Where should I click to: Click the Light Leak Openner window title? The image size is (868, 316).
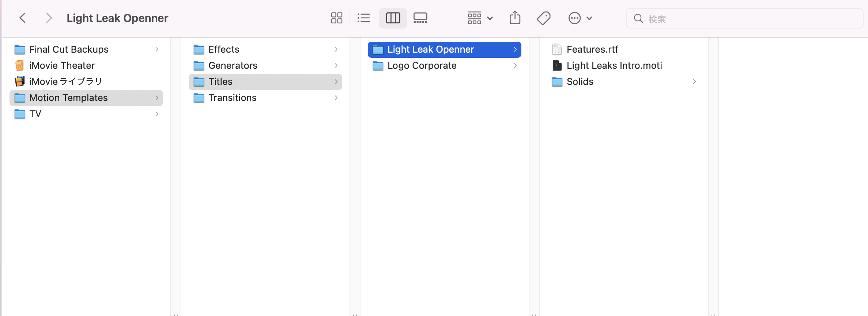pyautogui.click(x=117, y=18)
